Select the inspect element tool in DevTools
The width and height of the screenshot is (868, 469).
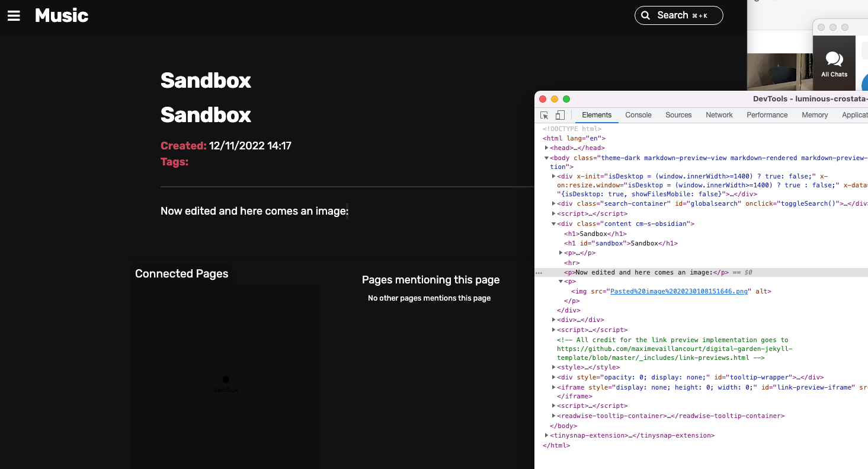(x=544, y=114)
